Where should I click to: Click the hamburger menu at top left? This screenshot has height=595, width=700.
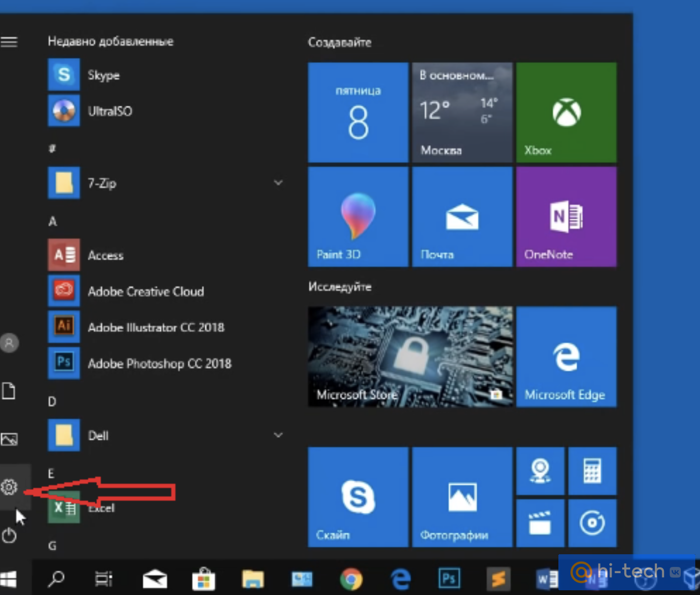(x=9, y=42)
